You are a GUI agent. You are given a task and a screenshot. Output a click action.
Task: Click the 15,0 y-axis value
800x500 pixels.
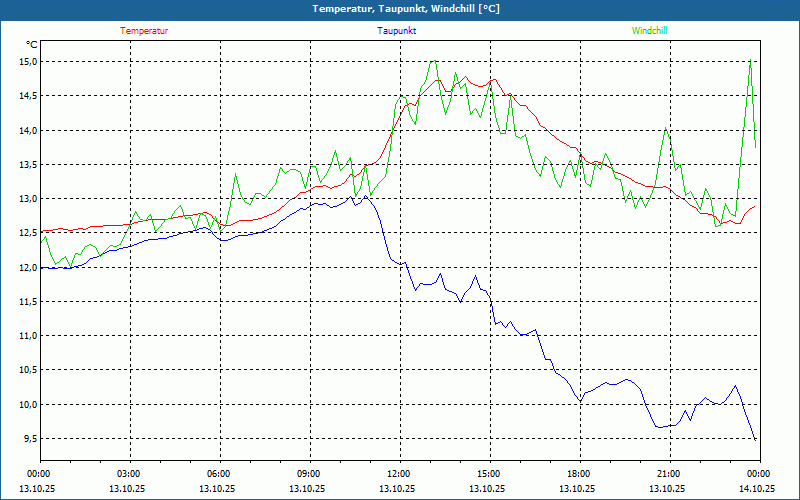tap(29, 62)
